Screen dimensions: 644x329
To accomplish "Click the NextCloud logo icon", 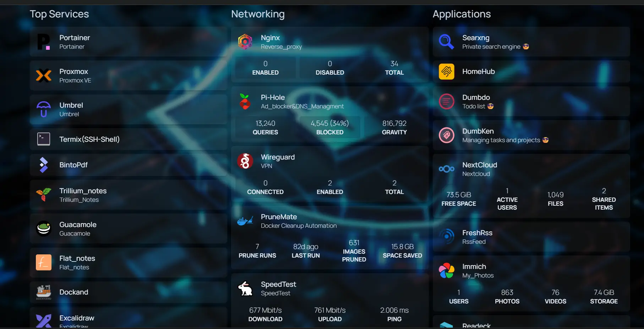I will click(447, 169).
